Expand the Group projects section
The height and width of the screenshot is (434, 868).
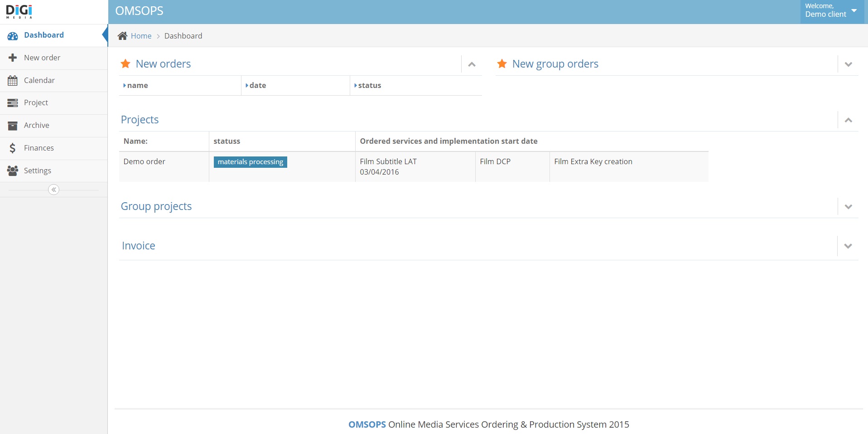[x=848, y=207]
